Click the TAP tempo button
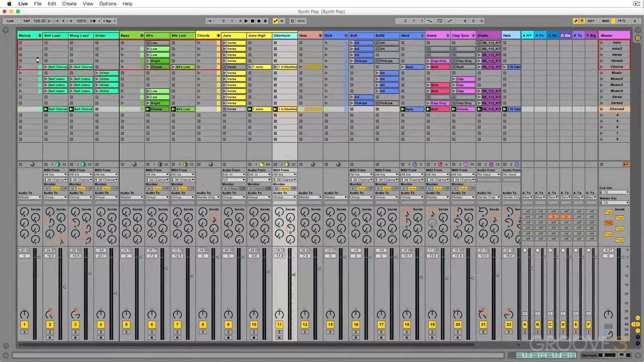Image resolution: width=644 pixels, height=362 pixels. (x=27, y=21)
